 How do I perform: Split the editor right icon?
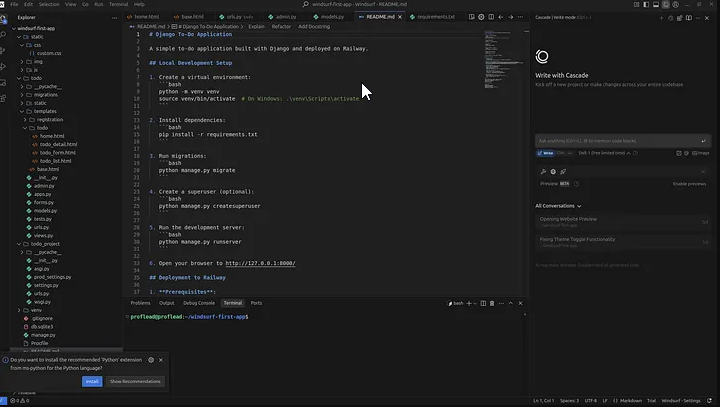point(491,17)
